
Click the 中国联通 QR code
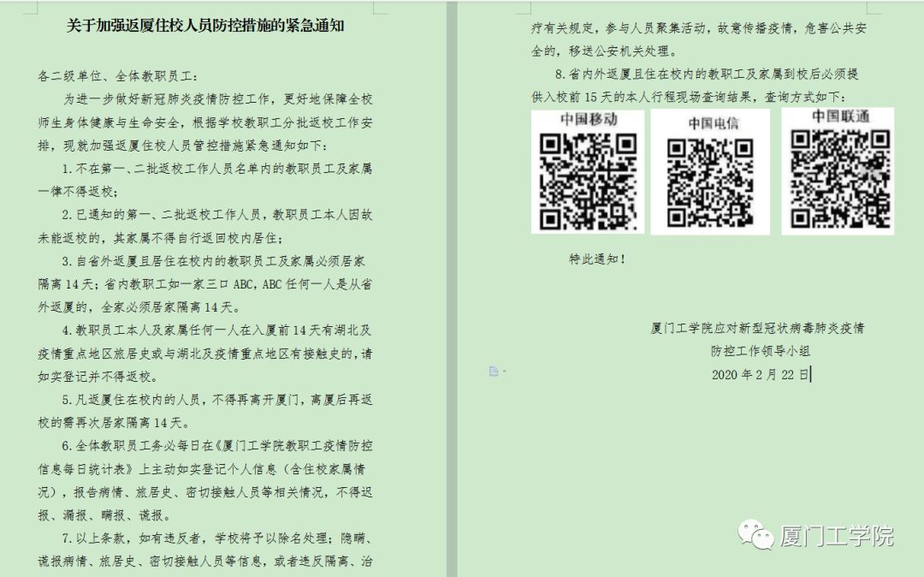click(838, 178)
